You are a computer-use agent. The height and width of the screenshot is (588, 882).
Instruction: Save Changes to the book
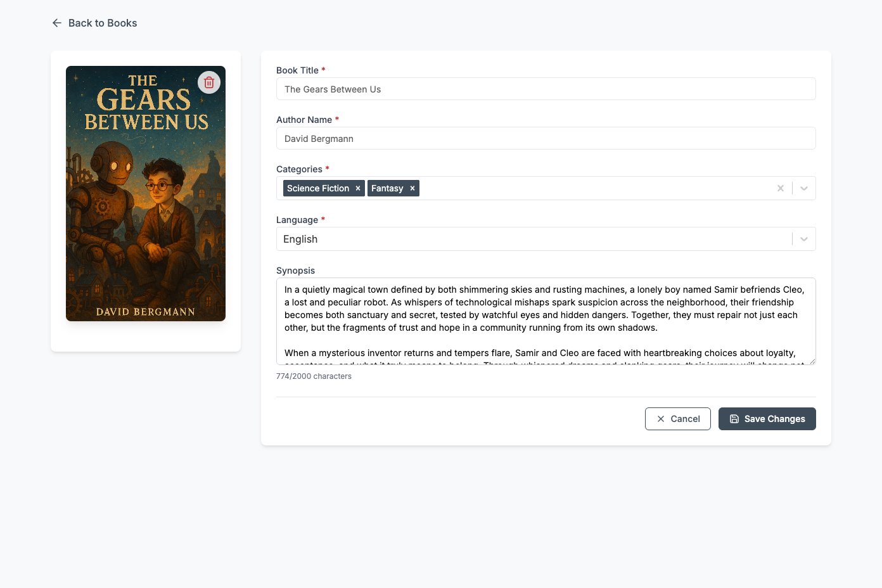(767, 419)
